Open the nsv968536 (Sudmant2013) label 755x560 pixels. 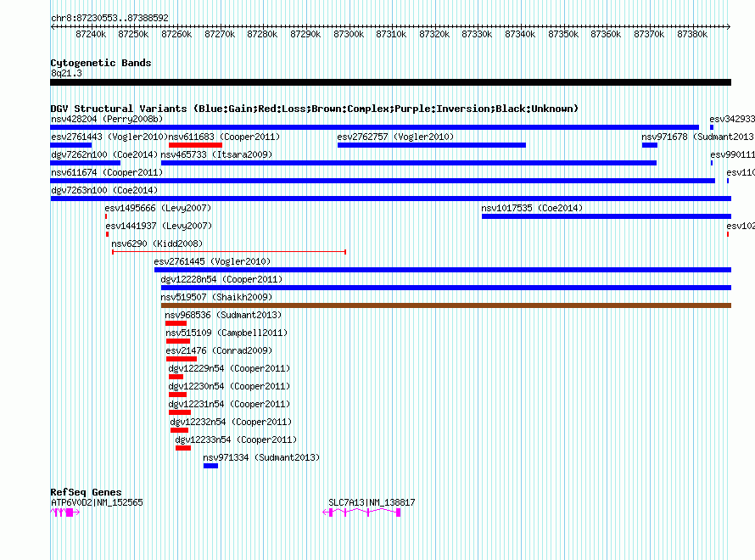point(223,315)
